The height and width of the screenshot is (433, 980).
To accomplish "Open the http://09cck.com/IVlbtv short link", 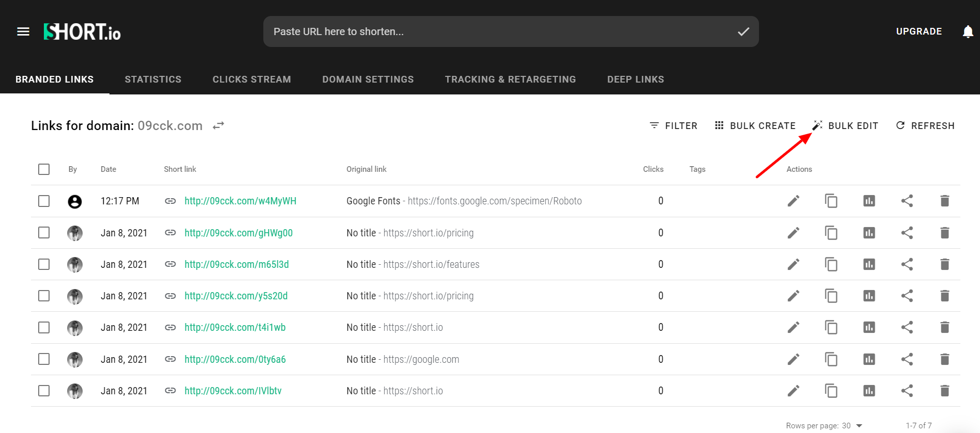I will coord(233,391).
